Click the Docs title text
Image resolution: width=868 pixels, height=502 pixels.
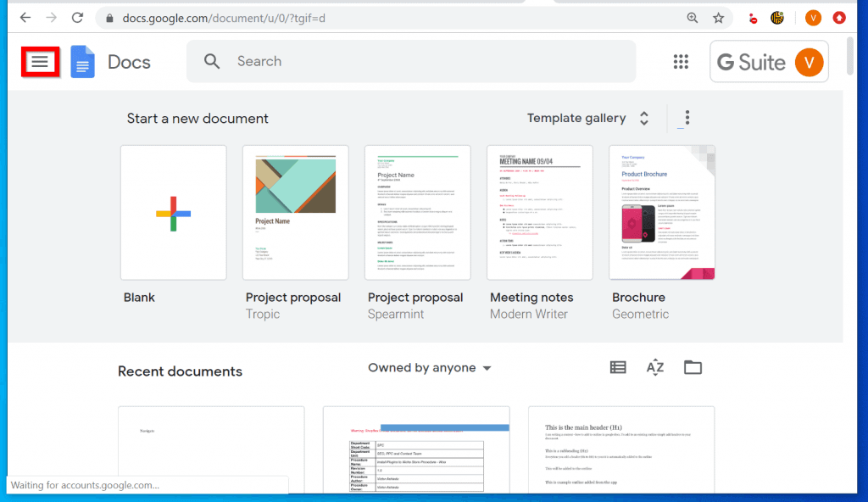pyautogui.click(x=129, y=62)
